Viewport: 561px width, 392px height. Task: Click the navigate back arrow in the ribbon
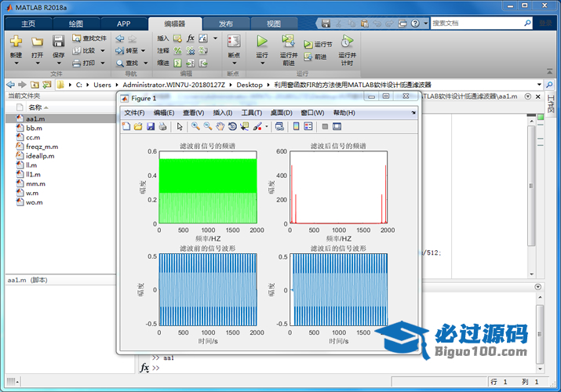[120, 38]
